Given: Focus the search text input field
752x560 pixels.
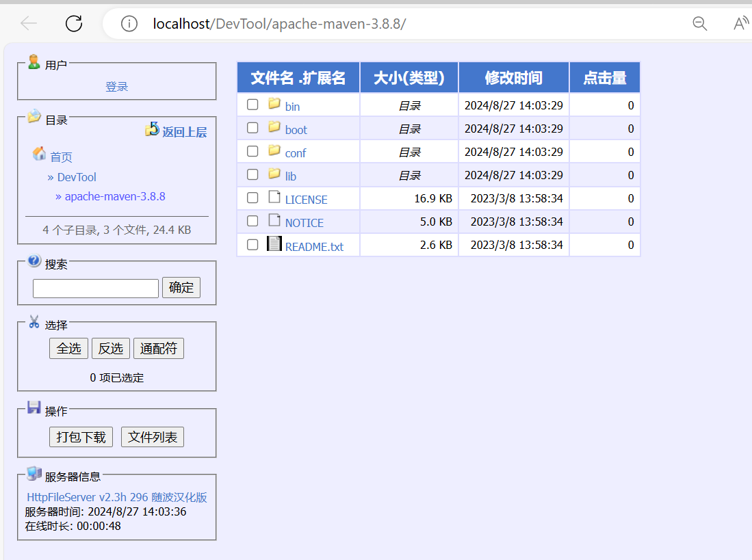Looking at the screenshot, I should (x=96, y=288).
